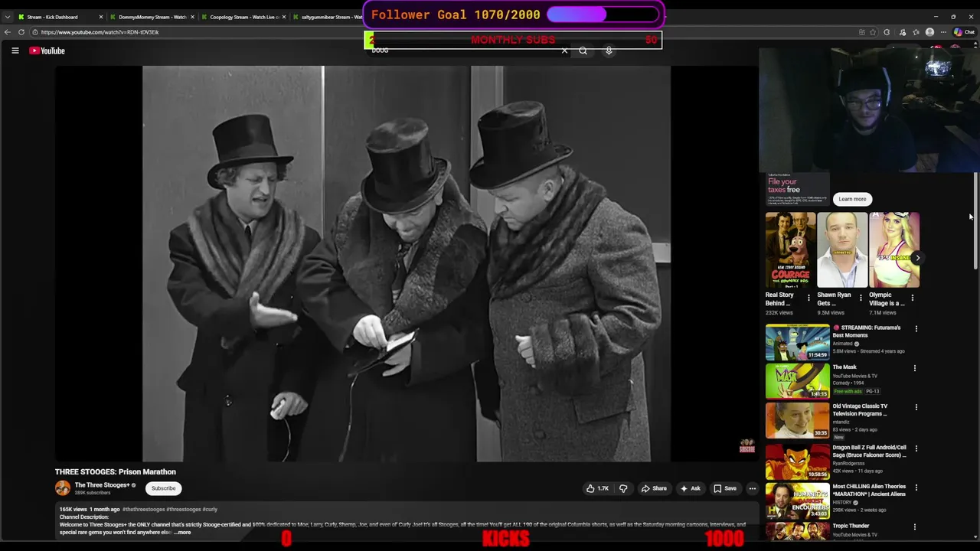The width and height of the screenshot is (980, 551).
Task: Open #curly hashtag link
Action: [x=210, y=510]
